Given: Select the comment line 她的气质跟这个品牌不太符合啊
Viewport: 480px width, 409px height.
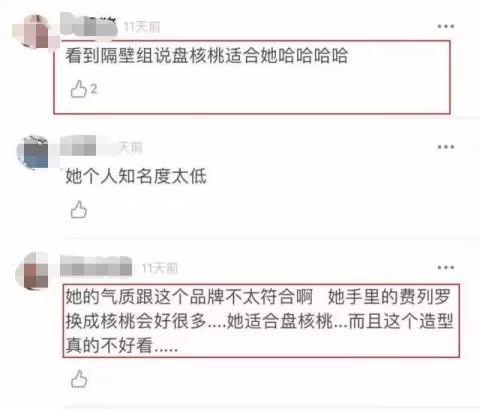Looking at the screenshot, I should 189,297.
